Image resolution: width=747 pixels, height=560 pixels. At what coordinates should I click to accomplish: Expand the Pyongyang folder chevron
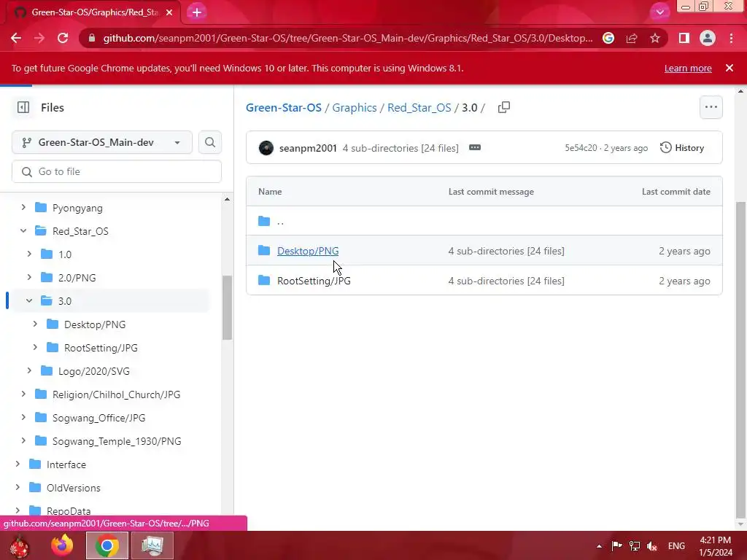click(23, 207)
